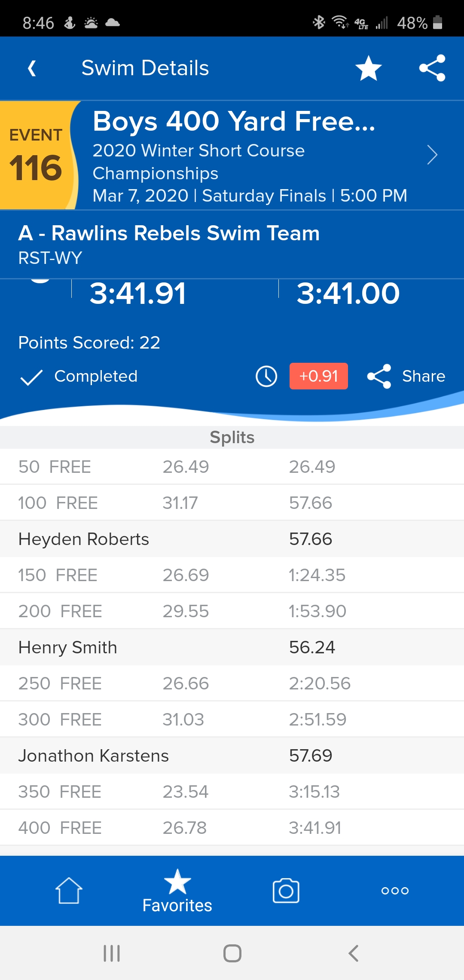Tap Android recent apps button
The width and height of the screenshot is (464, 980).
point(112,953)
